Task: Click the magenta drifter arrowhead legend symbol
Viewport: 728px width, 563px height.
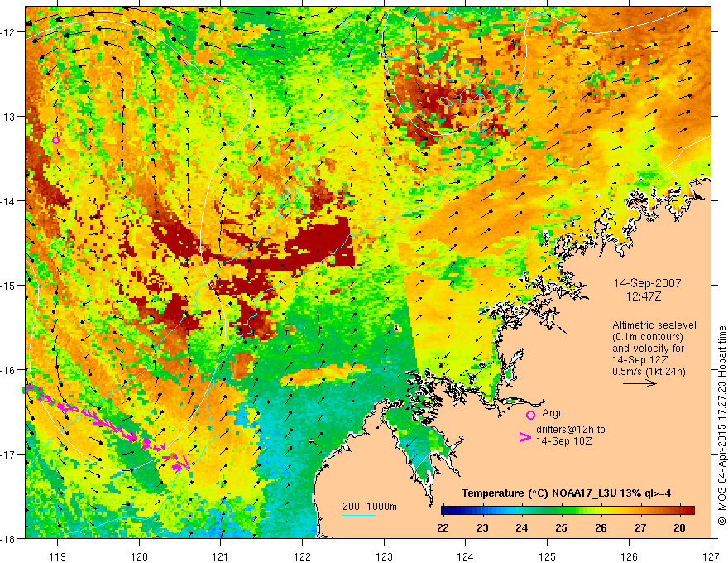Action: click(x=524, y=437)
